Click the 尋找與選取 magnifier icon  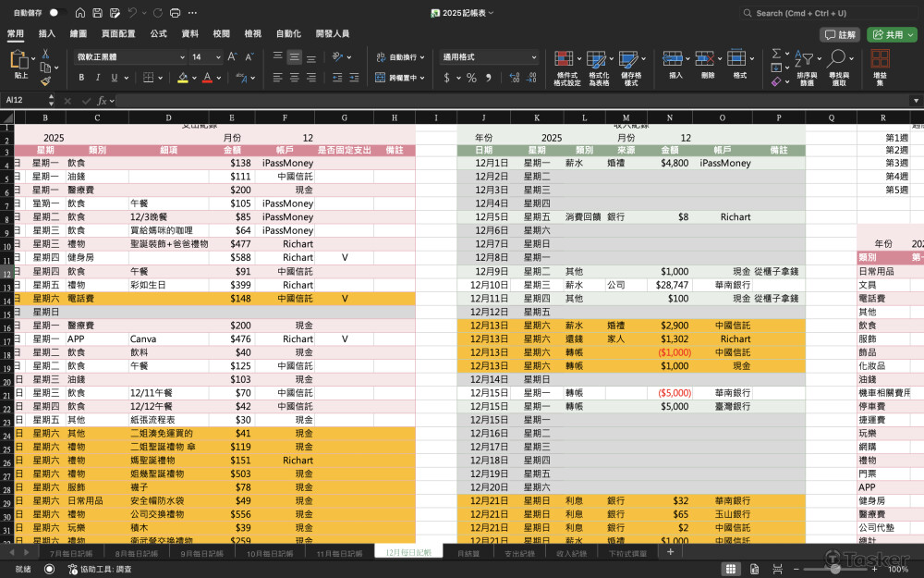pos(838,61)
